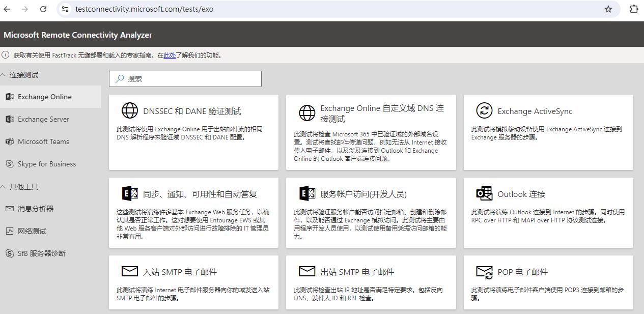Click the globe icon of 自定义域 DNS 连接测试
The image size is (644, 314).
[x=307, y=113]
